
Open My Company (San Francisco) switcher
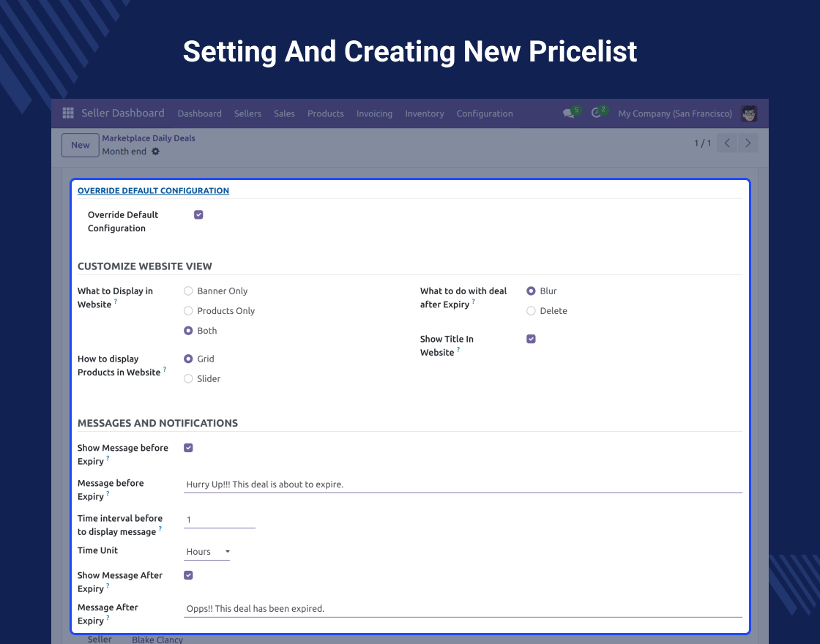pos(675,113)
